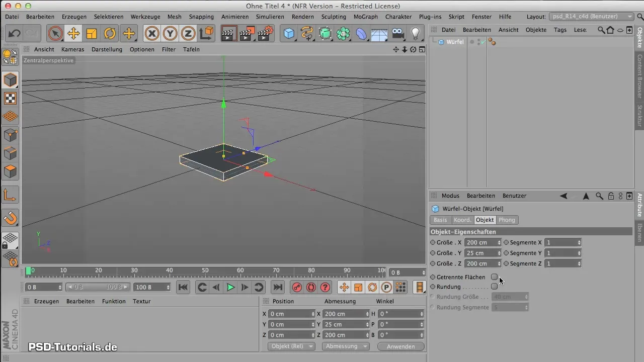Open the material manager Erzeugen menu
The image size is (644, 362).
coord(46,301)
